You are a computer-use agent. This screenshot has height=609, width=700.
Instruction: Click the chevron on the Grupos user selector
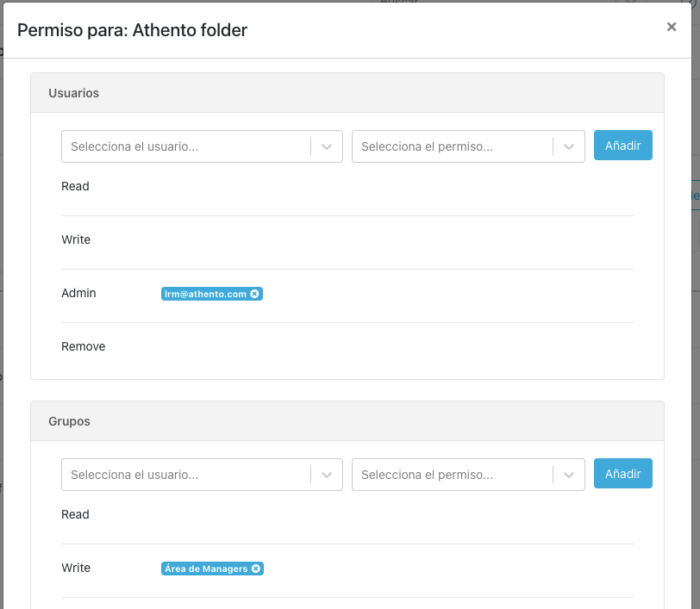coord(327,474)
